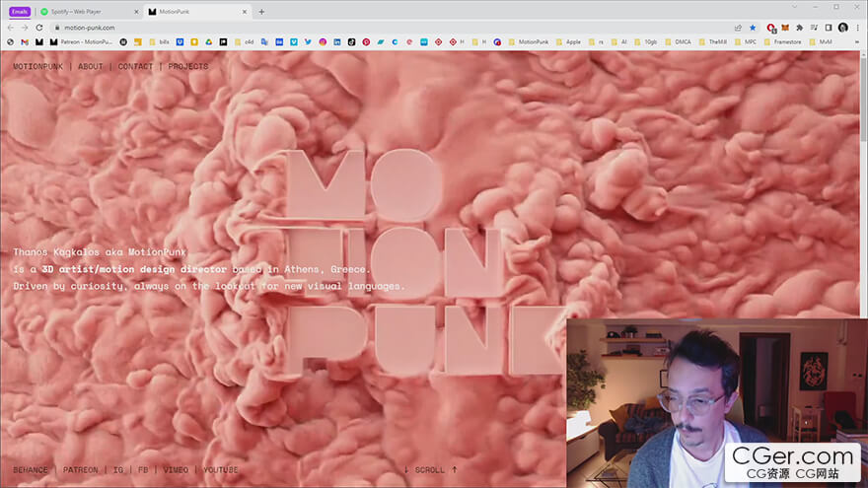Expand the hidden bookmarks overflow chevron

coord(858,42)
